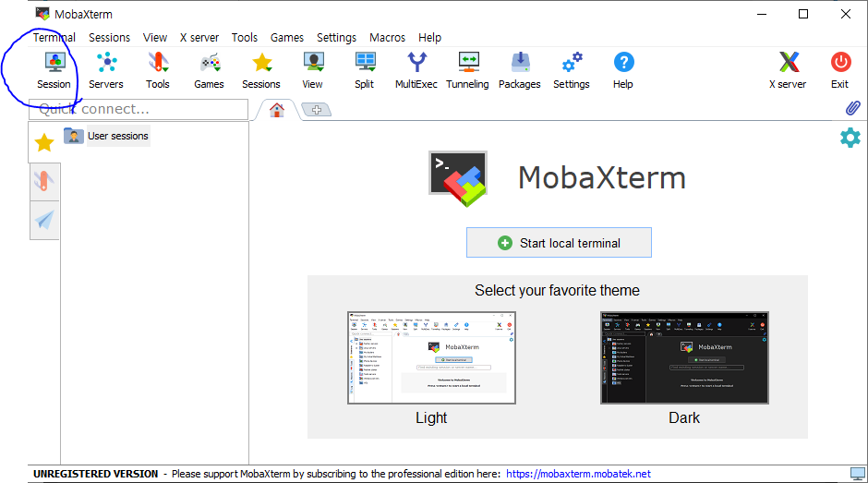868x483 pixels.
Task: Choose the Light theme thumbnail
Action: 431,357
